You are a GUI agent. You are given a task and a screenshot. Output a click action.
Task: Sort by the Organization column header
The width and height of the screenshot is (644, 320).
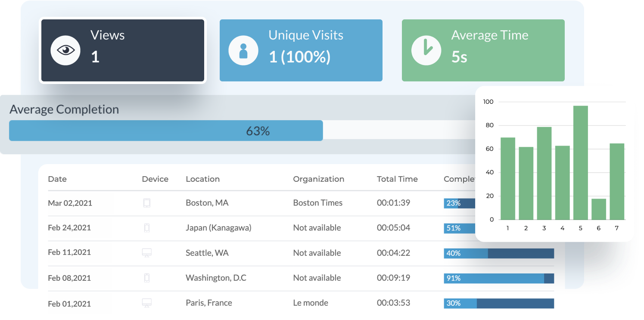coord(319,180)
